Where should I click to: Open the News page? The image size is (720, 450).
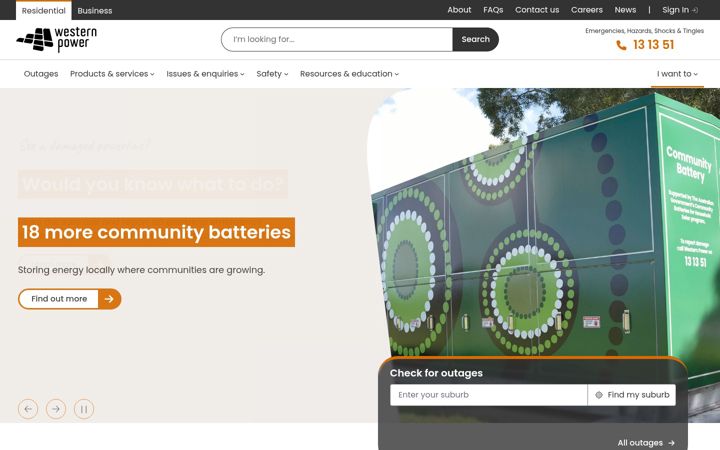click(x=625, y=10)
